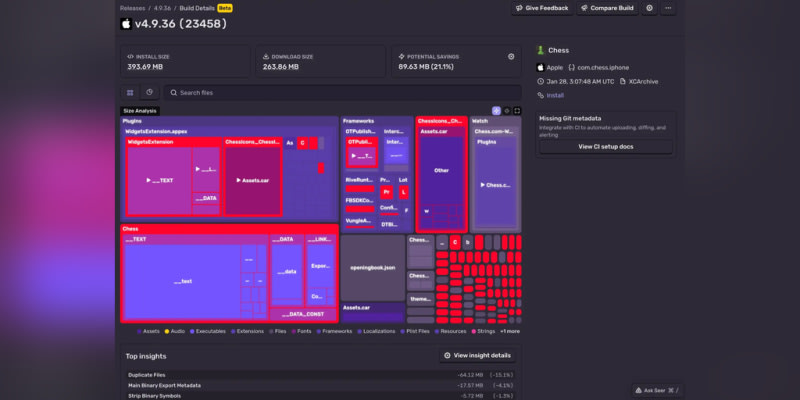The width and height of the screenshot is (800, 400).
Task: Toggle Fonts legend item
Action: point(301,332)
